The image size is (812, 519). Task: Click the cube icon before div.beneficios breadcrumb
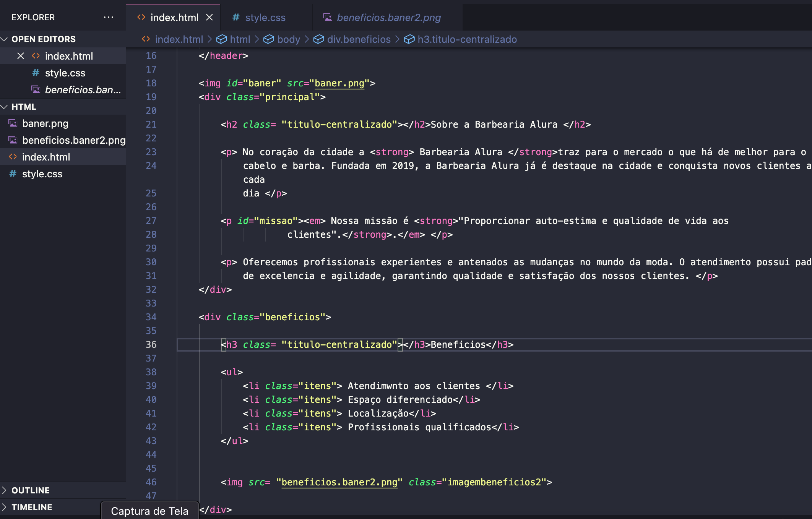tap(319, 39)
